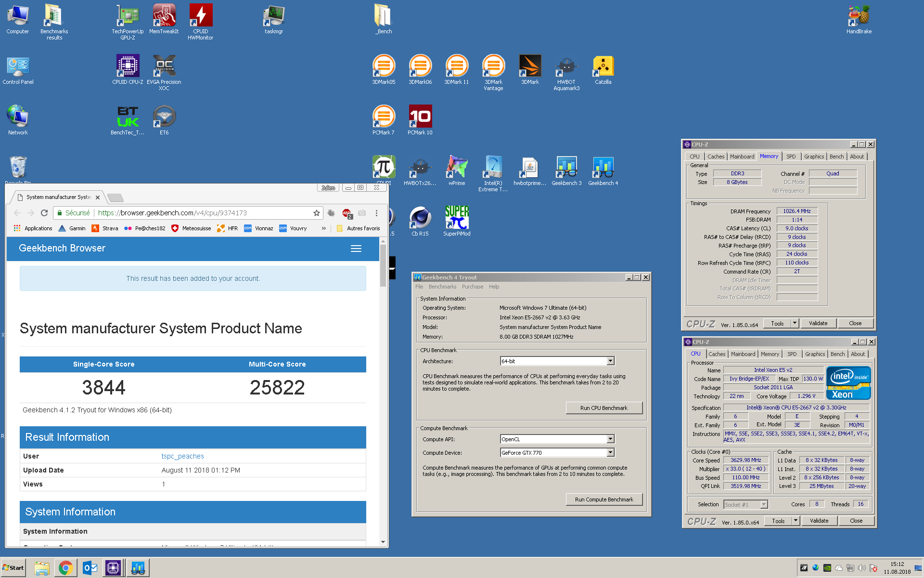Switch to Mainboard tab in lower CPU-Z window
The image size is (924, 578).
coord(743,354)
